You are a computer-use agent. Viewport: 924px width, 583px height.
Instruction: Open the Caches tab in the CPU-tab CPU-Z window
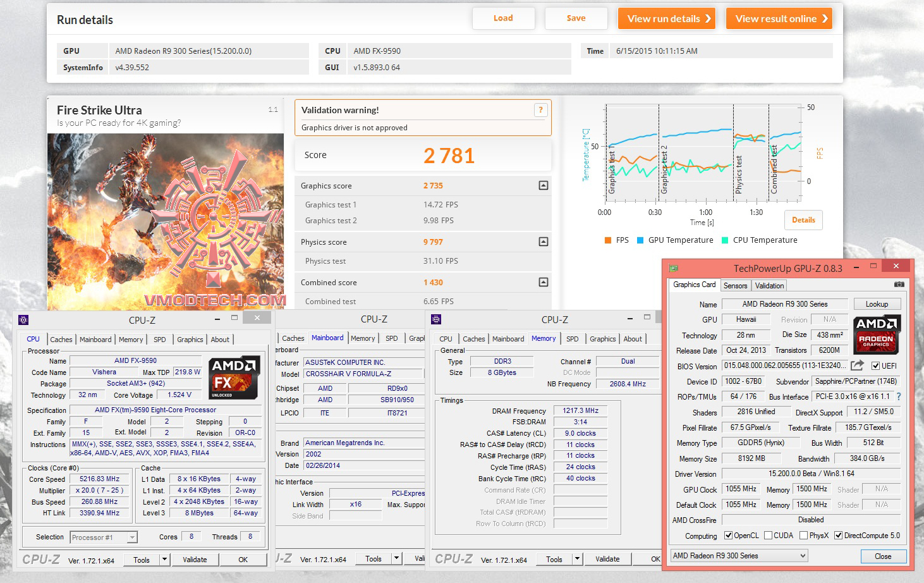[61, 340]
